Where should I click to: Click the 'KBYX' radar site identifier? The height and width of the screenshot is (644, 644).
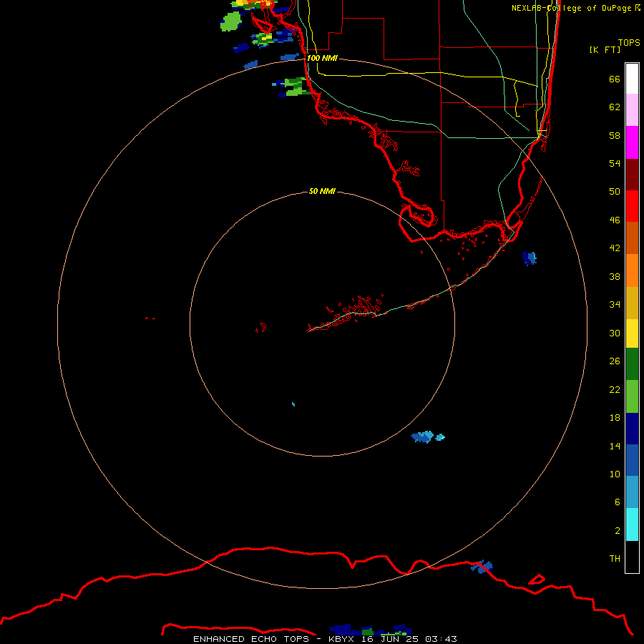(x=341, y=639)
